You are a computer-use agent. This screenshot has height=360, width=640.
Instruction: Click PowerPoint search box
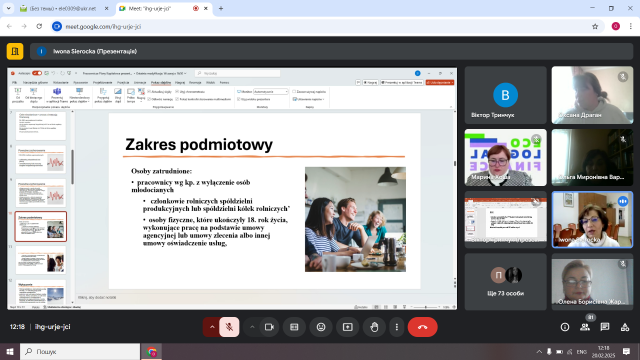tap(238, 73)
